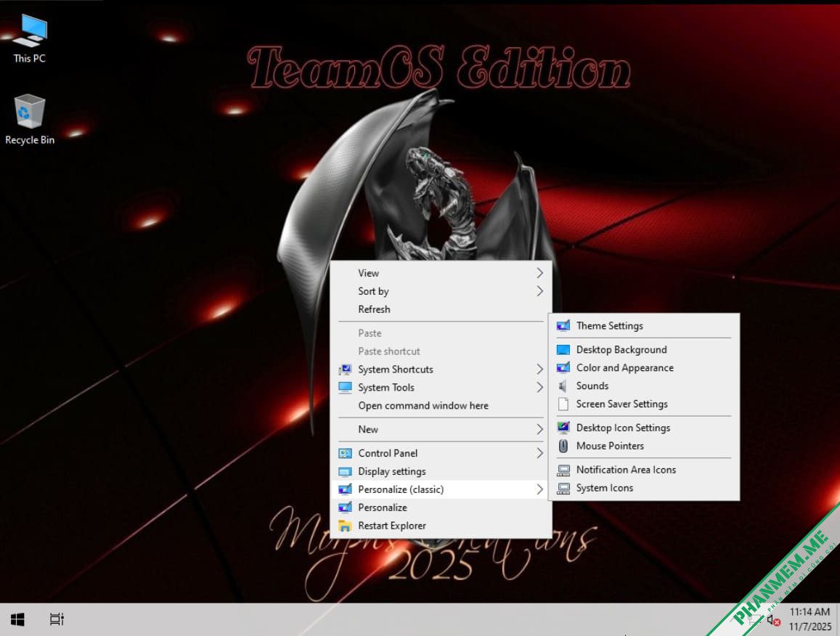Open the Sort by menu entry
The height and width of the screenshot is (636, 840).
coord(441,291)
